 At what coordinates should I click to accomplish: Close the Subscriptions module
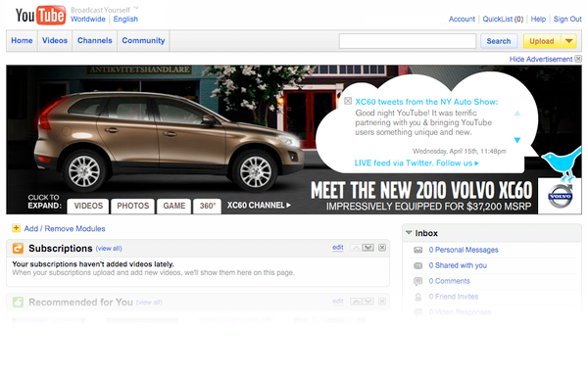point(382,248)
